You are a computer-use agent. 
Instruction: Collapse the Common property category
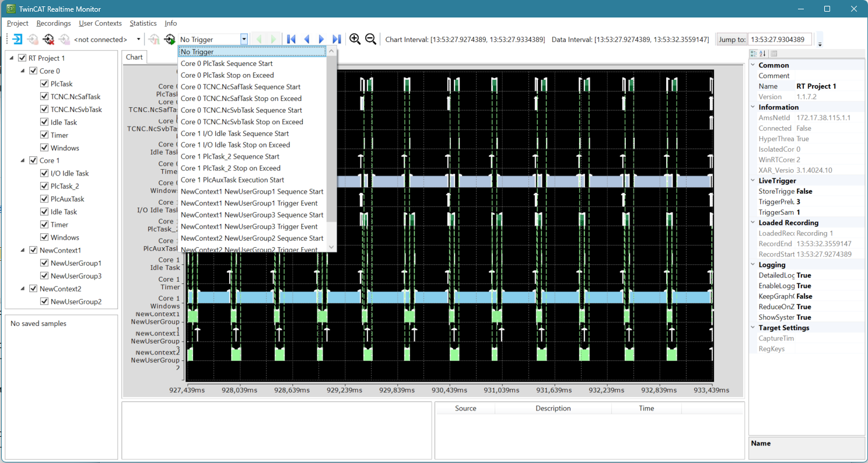pos(753,65)
